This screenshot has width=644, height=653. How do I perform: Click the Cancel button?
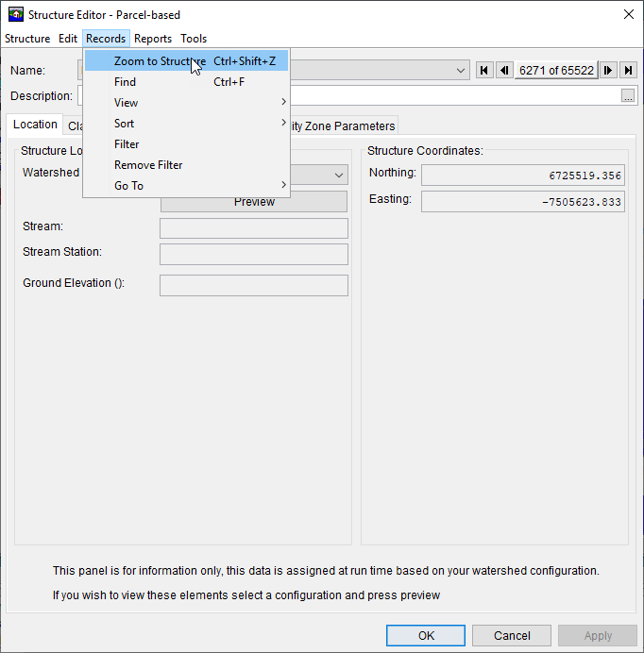click(x=512, y=635)
